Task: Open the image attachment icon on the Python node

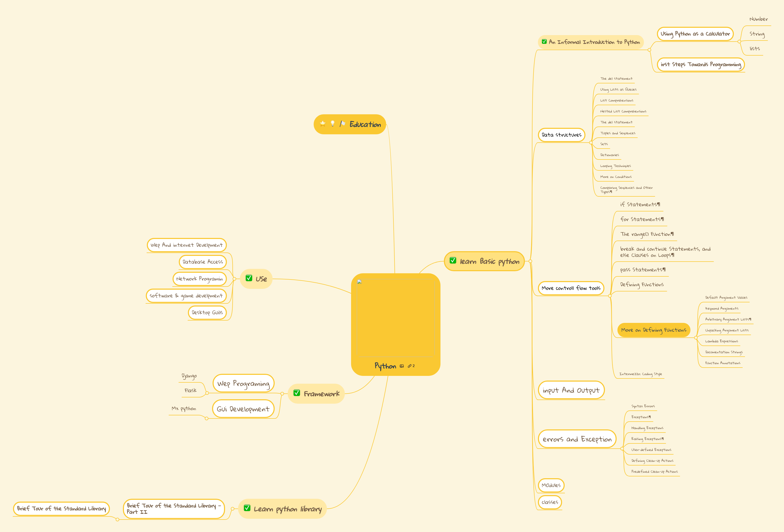Action: [402, 367]
